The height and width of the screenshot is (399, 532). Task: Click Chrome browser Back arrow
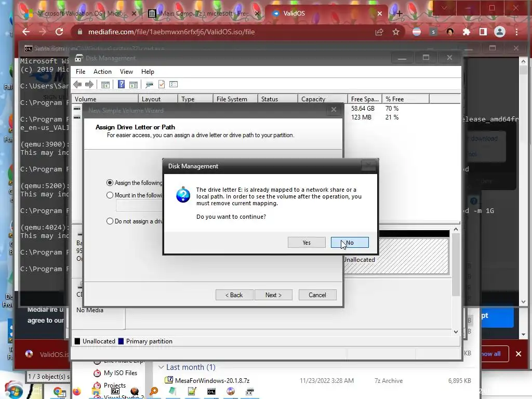pyautogui.click(x=26, y=32)
